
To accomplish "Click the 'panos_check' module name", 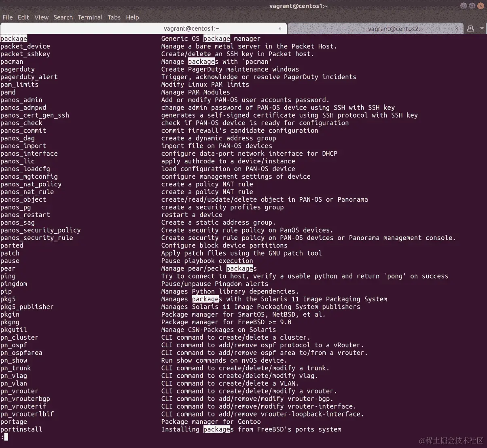I will point(21,123).
